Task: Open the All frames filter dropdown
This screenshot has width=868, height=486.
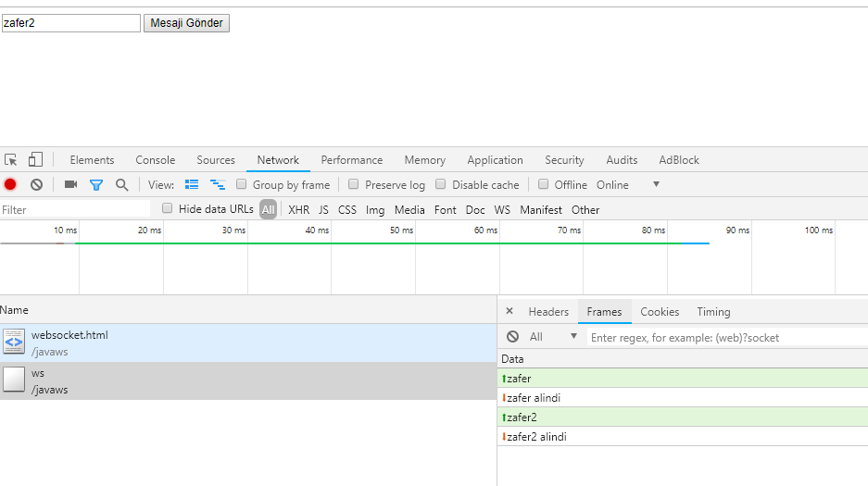Action: pos(553,337)
